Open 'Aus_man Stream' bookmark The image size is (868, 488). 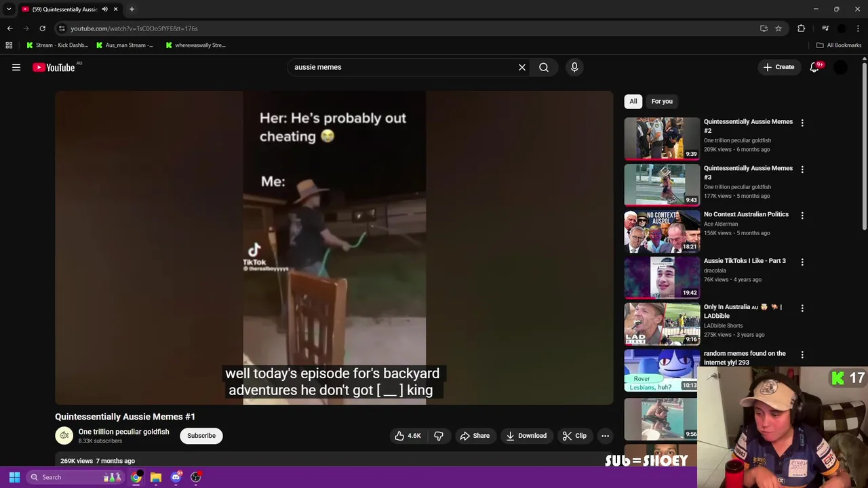[x=125, y=45]
